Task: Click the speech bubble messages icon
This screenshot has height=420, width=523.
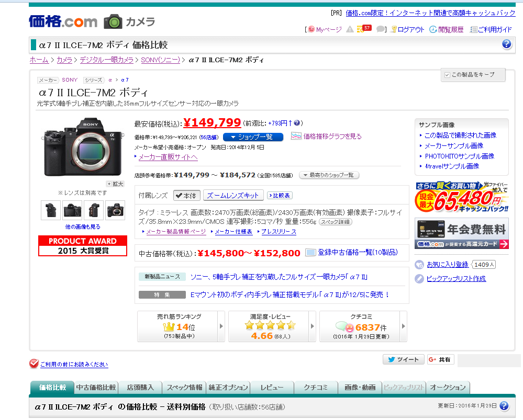Action: (x=380, y=29)
